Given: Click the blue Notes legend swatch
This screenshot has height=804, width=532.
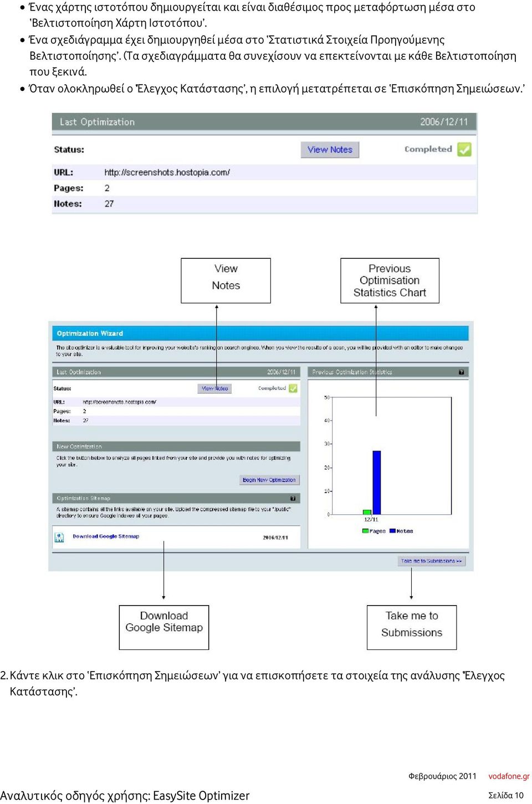Looking at the screenshot, I should (x=392, y=531).
